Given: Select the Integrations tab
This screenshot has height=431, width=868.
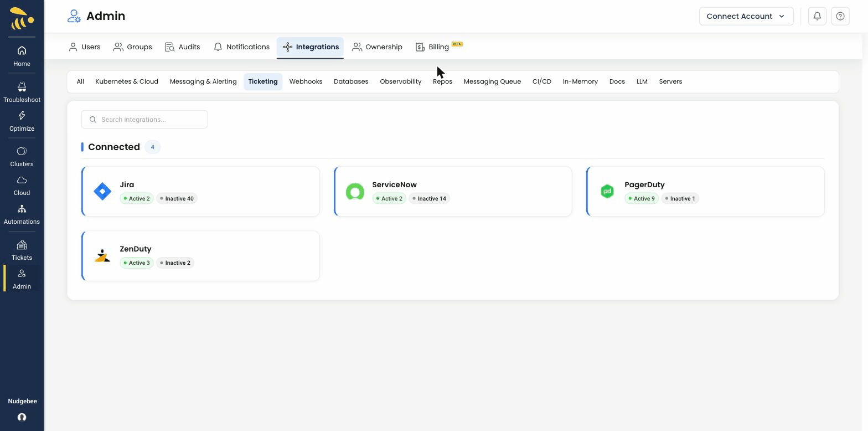Looking at the screenshot, I should tap(311, 47).
